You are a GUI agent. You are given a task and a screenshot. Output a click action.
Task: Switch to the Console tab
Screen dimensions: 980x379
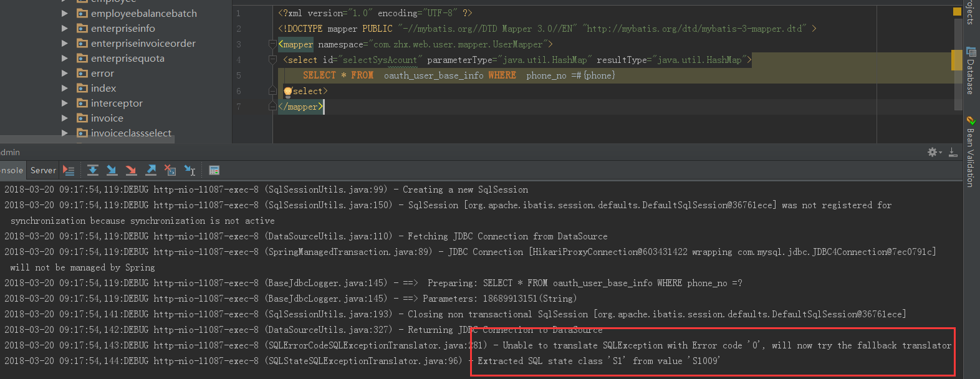[11, 170]
